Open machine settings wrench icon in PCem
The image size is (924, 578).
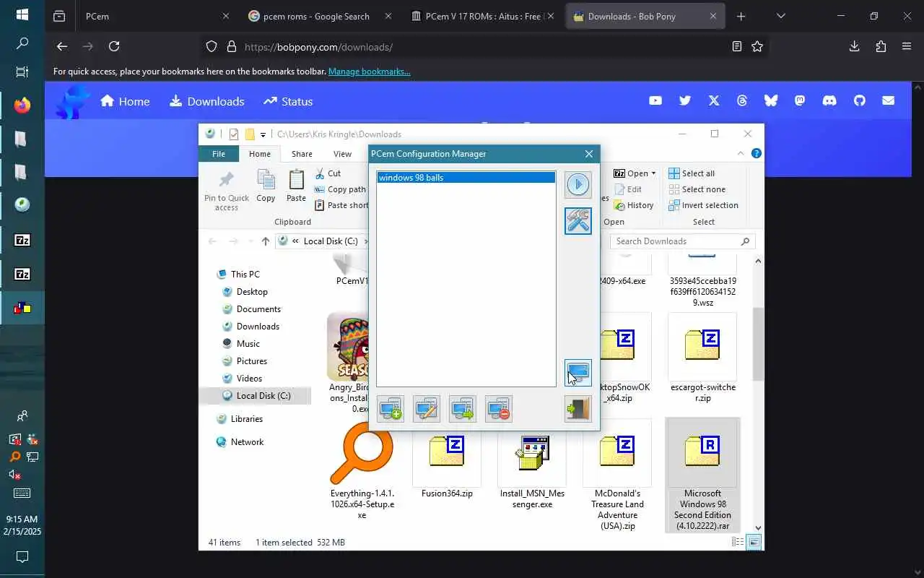coord(577,220)
